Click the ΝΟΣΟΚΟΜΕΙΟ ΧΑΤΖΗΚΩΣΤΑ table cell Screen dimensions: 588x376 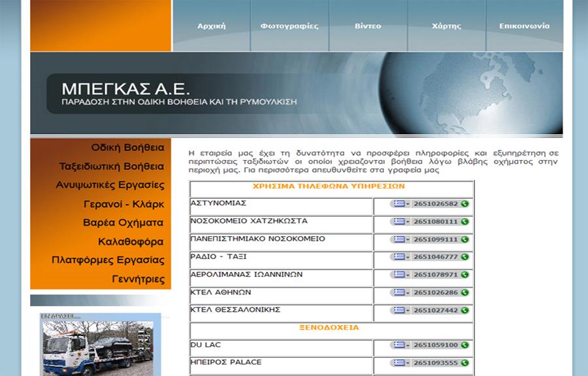[x=281, y=224]
